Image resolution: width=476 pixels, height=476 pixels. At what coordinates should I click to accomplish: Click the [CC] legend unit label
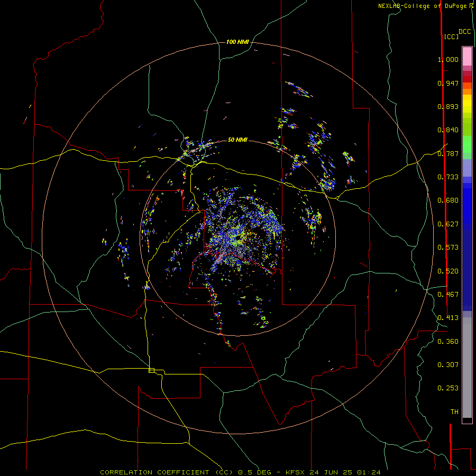point(452,36)
